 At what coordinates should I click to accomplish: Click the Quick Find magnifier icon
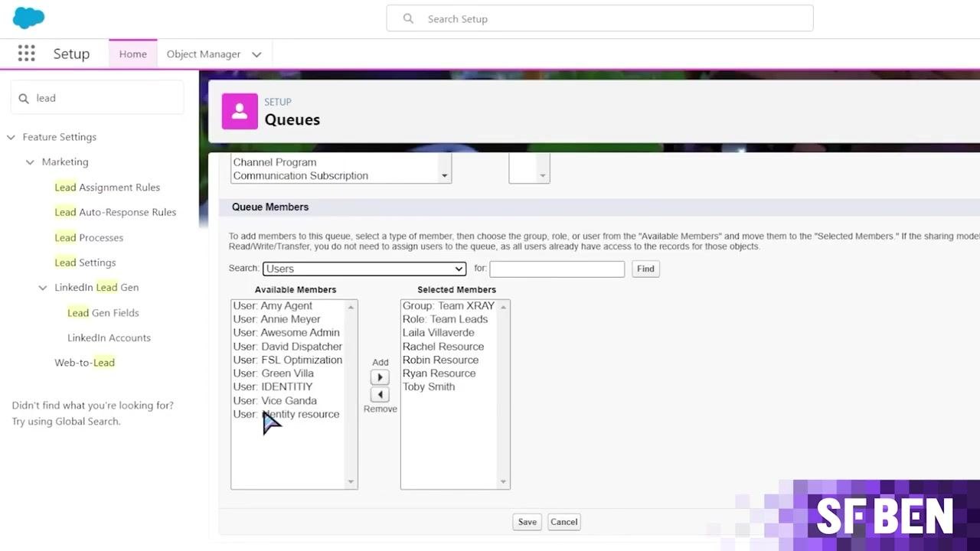[x=23, y=98]
